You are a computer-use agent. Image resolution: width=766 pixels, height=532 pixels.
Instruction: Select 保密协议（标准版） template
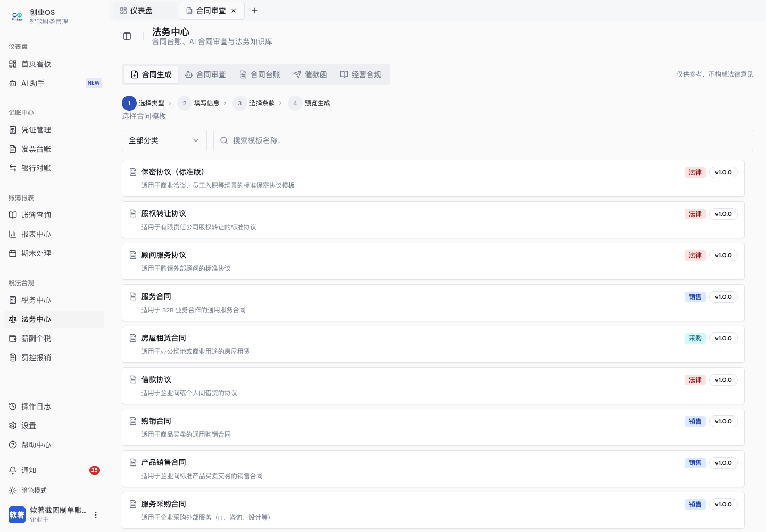point(433,178)
